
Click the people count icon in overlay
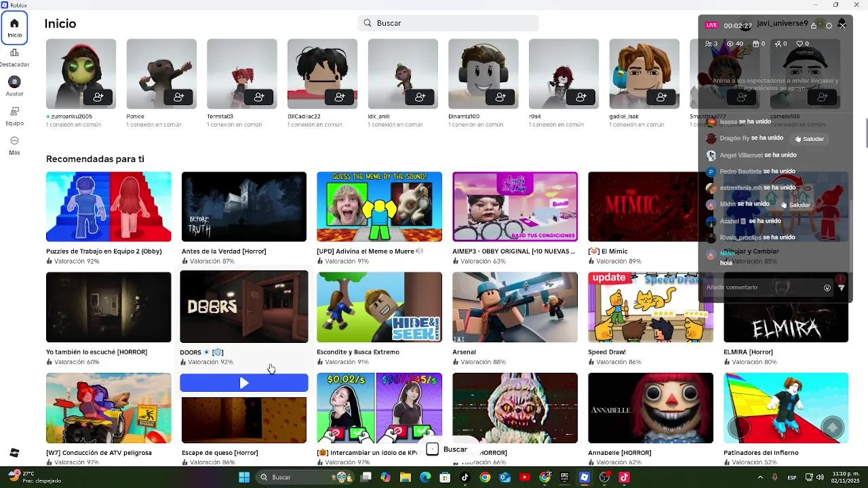(711, 43)
